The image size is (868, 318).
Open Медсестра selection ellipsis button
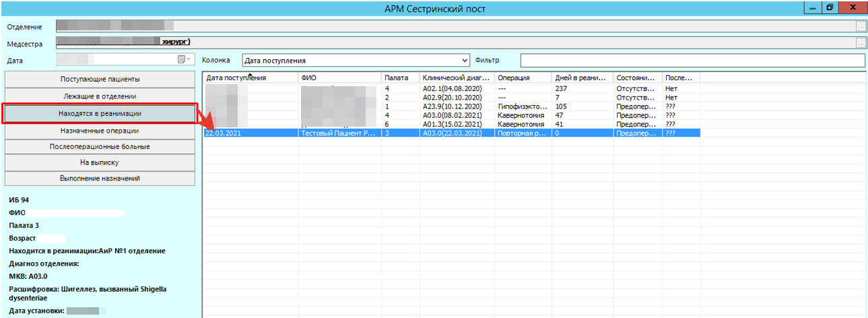[861, 43]
